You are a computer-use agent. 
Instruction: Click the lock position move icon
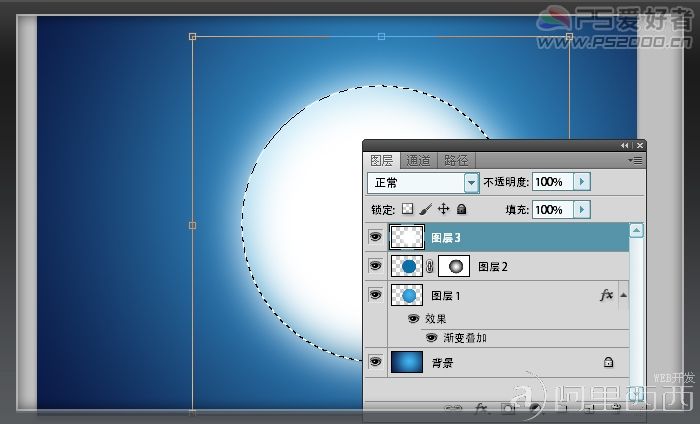pos(443,209)
